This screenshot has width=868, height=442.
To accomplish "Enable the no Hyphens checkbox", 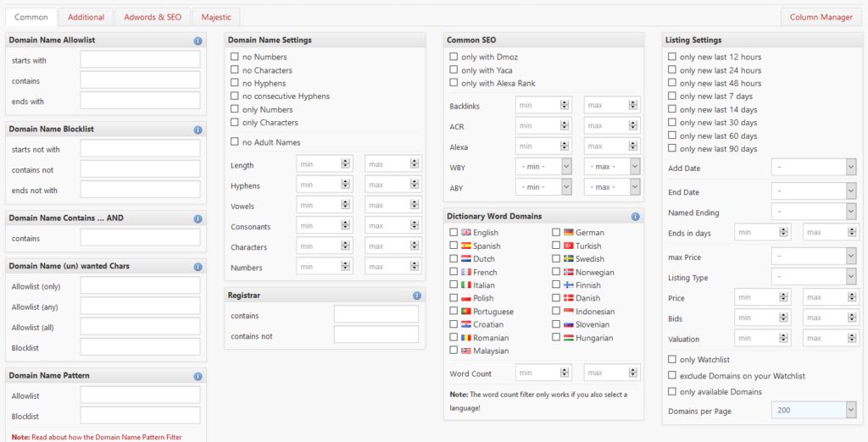I will (235, 84).
